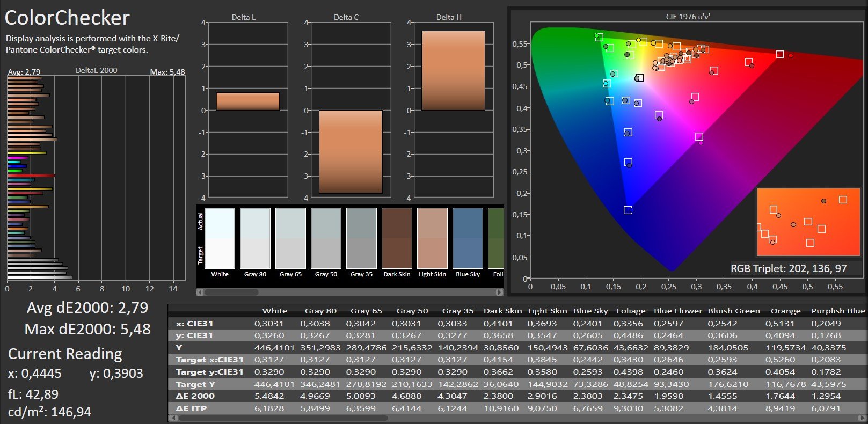Click the ΔE 2000 row label

pyautogui.click(x=195, y=396)
